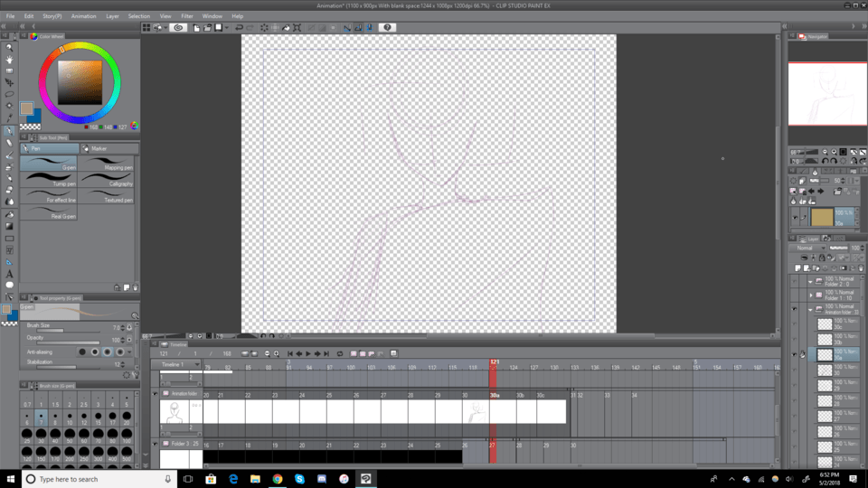Click the Undo arrow in command bar

[x=240, y=28]
